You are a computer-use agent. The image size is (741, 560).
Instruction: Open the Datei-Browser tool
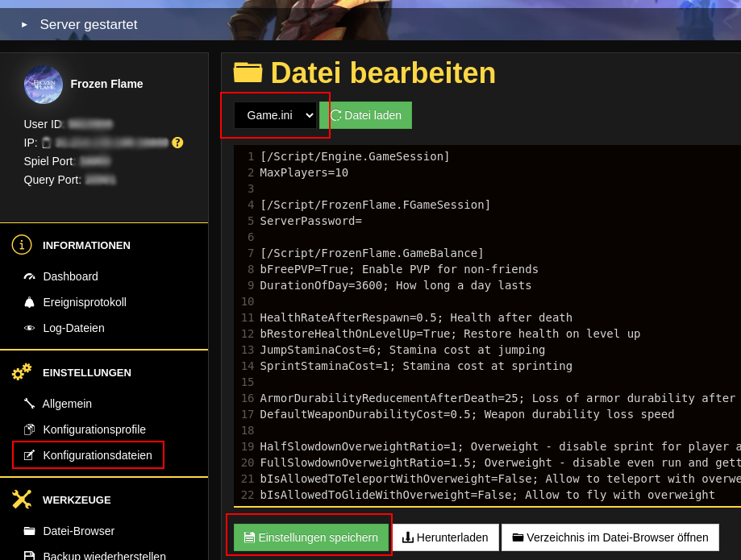point(78,531)
